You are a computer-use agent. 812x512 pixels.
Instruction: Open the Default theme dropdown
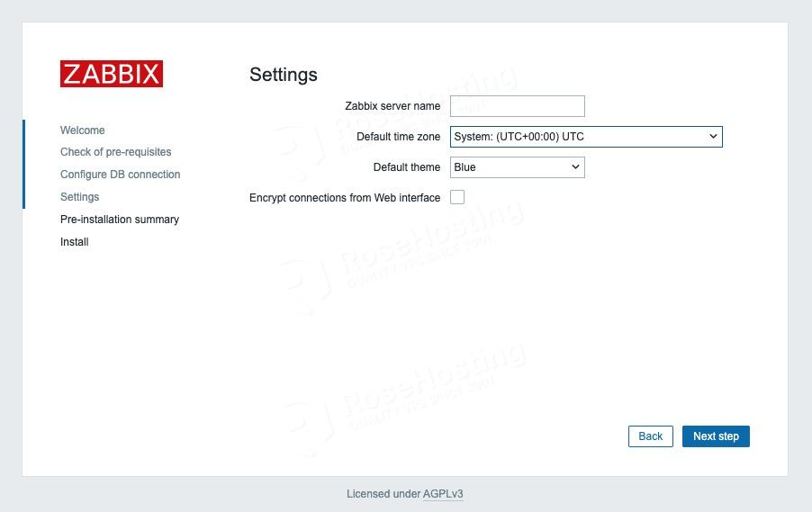[x=518, y=167]
